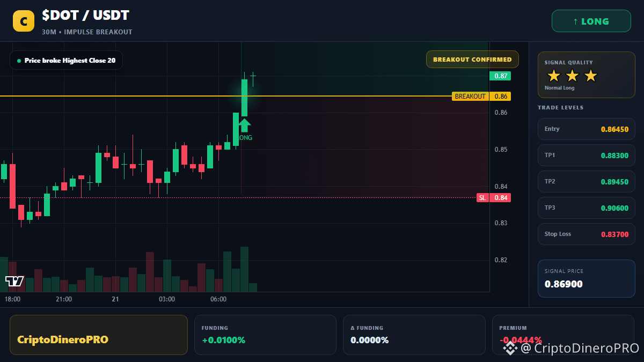This screenshot has height=362, width=644.
Task: Click the red SL line label
Action: coord(483,198)
